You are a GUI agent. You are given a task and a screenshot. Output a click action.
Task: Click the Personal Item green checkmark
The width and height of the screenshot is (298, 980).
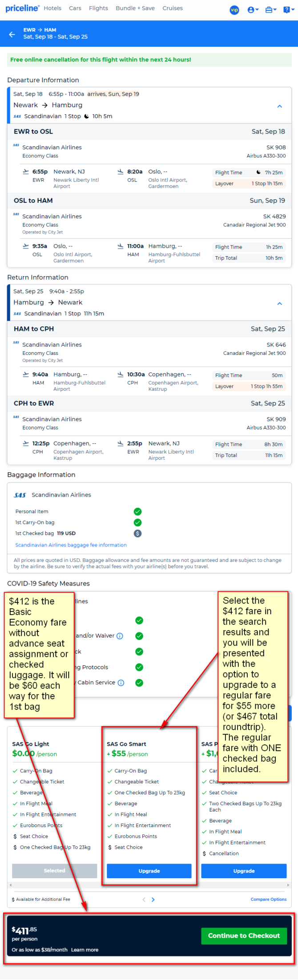(x=138, y=512)
